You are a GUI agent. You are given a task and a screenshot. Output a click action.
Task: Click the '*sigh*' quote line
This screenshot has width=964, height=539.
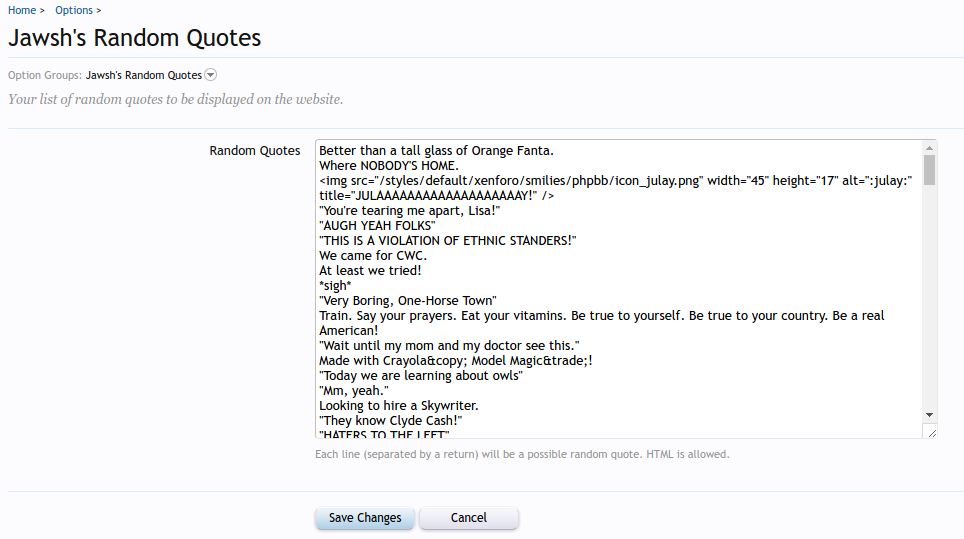point(335,286)
